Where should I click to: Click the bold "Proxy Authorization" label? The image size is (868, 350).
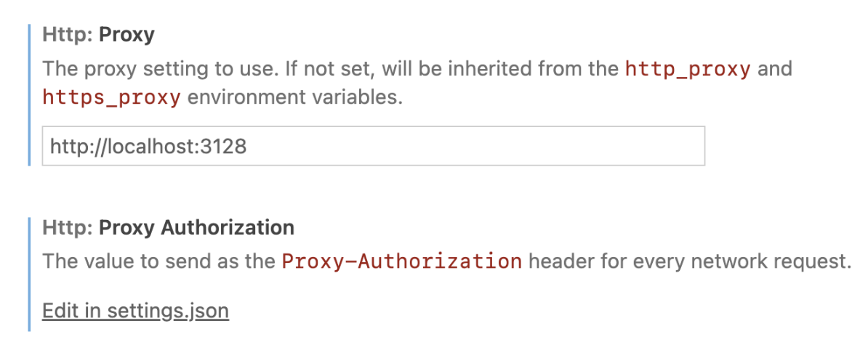click(196, 228)
